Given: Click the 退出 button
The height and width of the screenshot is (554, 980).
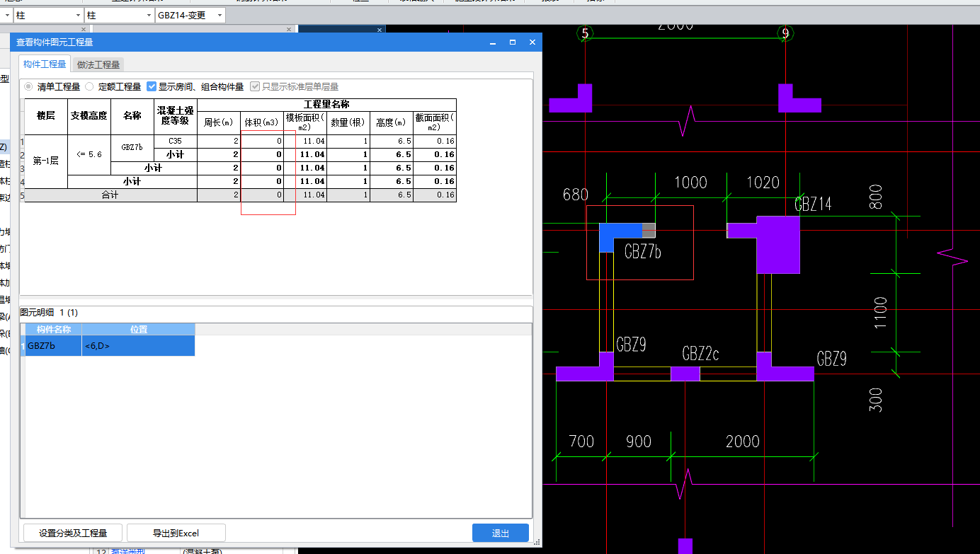Looking at the screenshot, I should pyautogui.click(x=501, y=533).
